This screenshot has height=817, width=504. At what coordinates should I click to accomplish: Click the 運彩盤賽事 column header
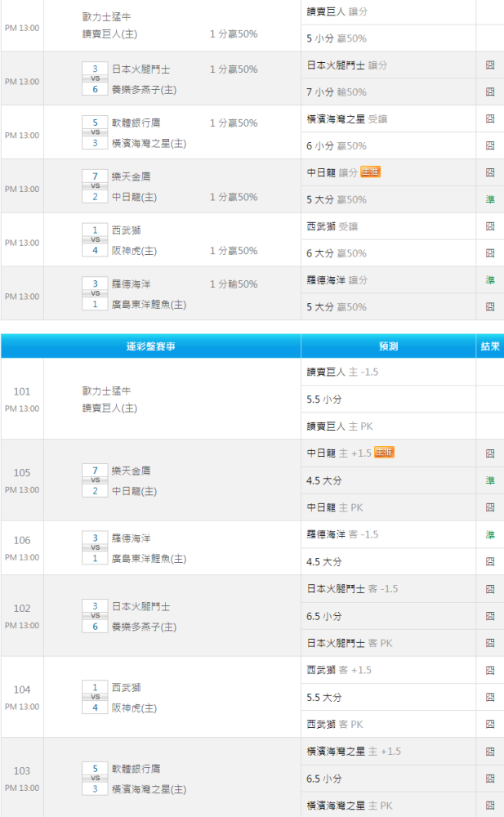(150, 346)
